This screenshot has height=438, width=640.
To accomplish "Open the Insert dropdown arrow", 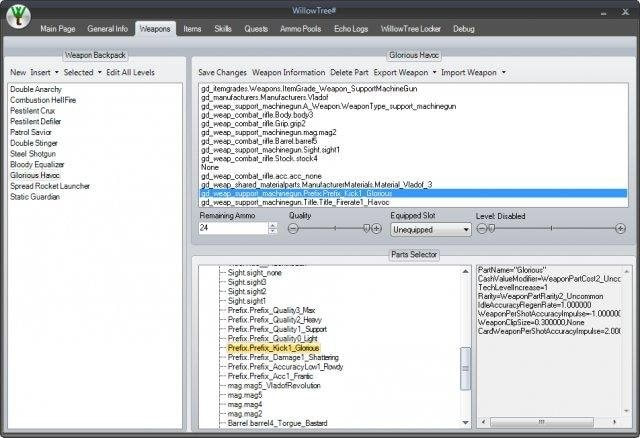I will pyautogui.click(x=56, y=73).
